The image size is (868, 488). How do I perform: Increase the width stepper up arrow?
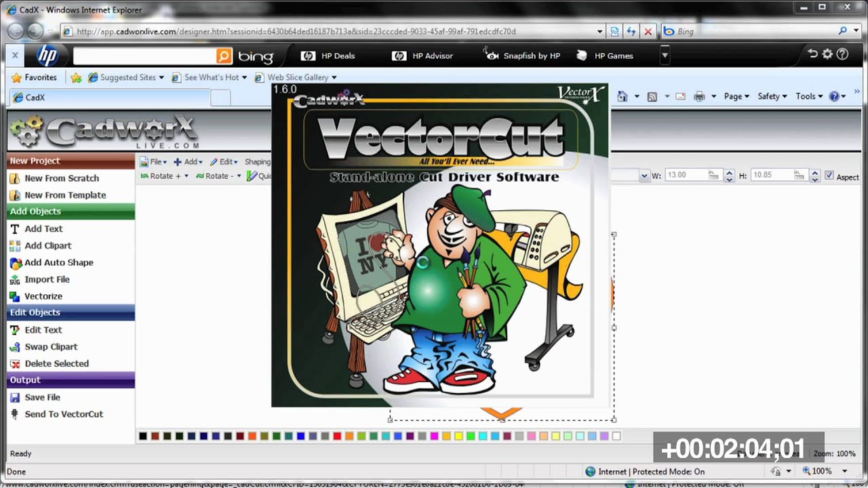click(730, 172)
